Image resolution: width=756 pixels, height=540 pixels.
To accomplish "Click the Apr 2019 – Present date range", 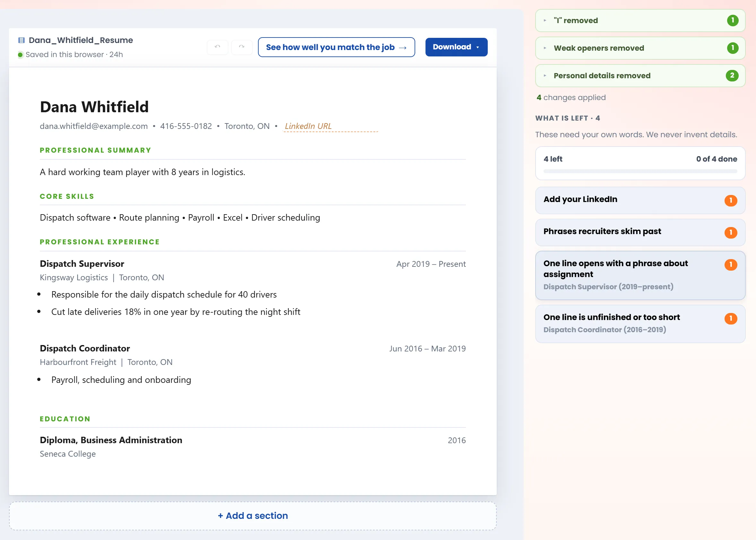I will [431, 264].
